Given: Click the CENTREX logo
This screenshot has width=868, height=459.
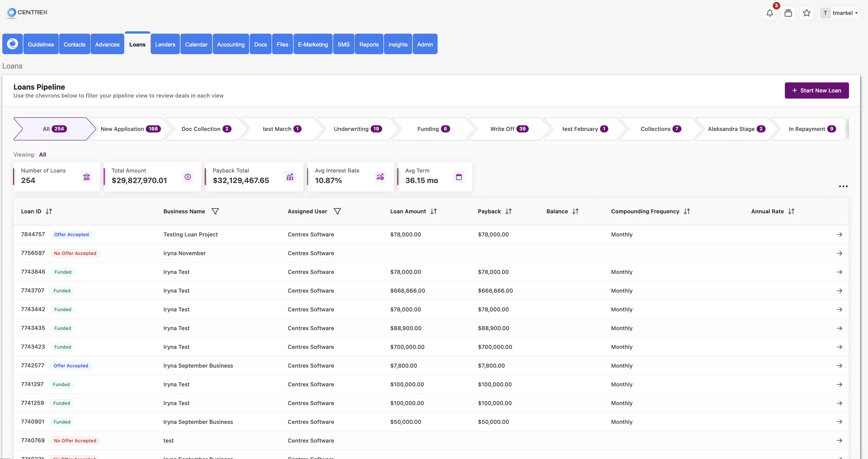Looking at the screenshot, I should pos(27,13).
